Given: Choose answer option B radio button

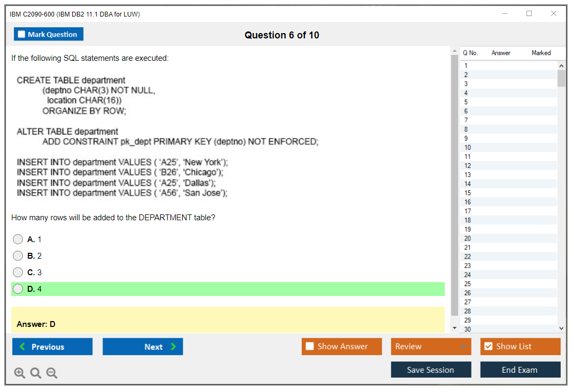Looking at the screenshot, I should click(18, 256).
